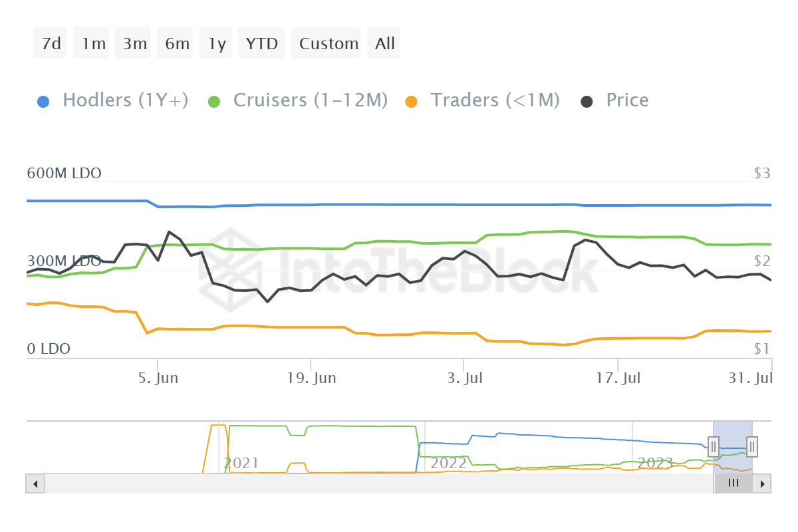This screenshot has height=532, width=798.
Task: Click the dark Price legend dot
Action: click(x=587, y=102)
